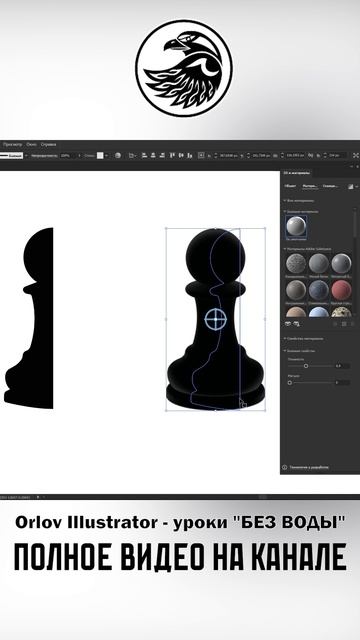Click the transform icon at the toolbar's end
The image size is (360, 640).
pos(356,156)
